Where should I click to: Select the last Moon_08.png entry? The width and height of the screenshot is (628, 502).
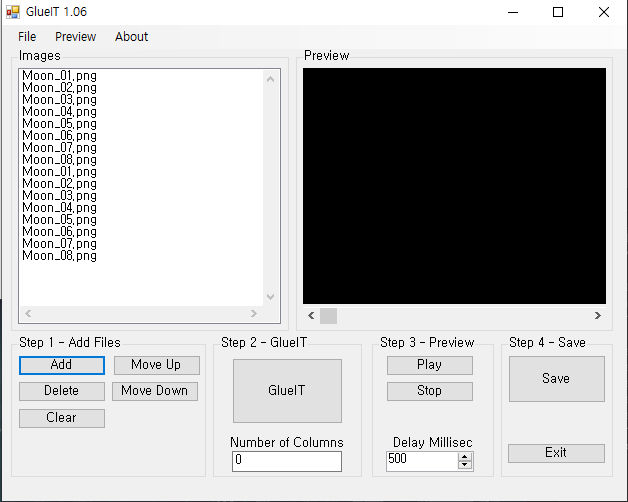pyautogui.click(x=60, y=256)
